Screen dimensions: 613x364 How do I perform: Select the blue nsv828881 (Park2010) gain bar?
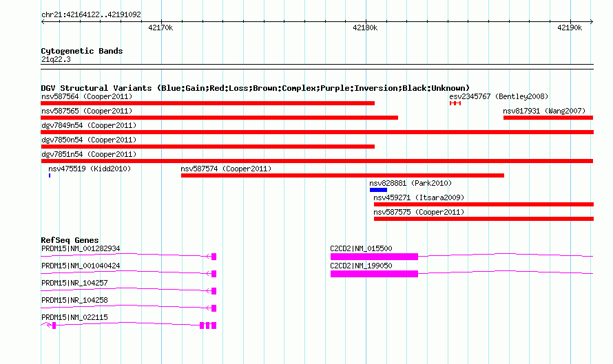click(x=378, y=190)
